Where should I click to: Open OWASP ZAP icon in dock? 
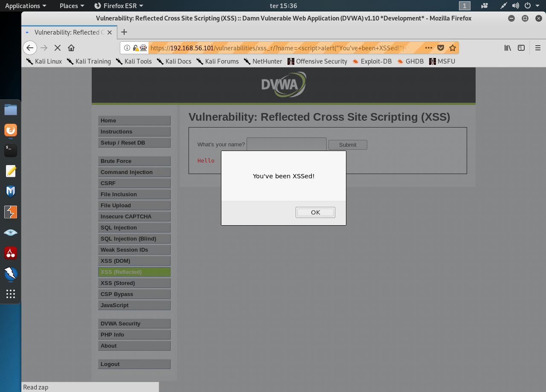[x=11, y=273]
